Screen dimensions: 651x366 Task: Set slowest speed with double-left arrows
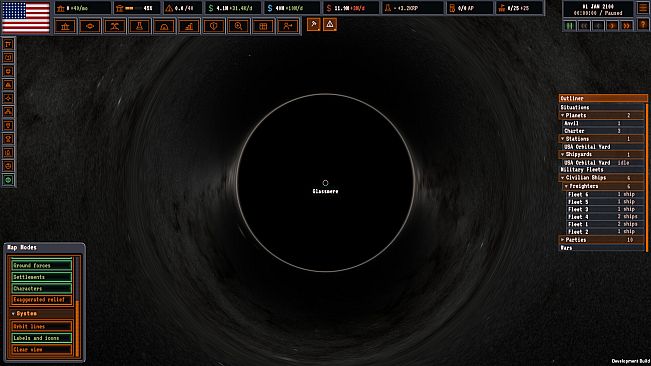click(584, 26)
